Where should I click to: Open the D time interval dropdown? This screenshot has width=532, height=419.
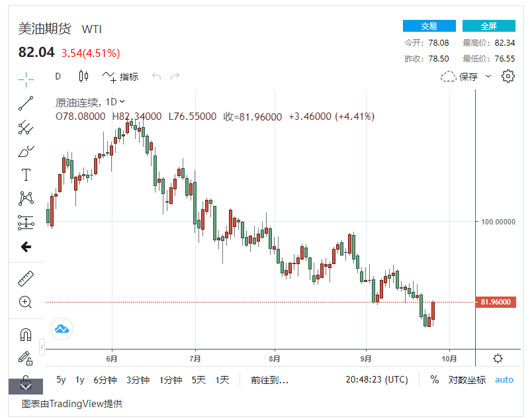coord(58,76)
